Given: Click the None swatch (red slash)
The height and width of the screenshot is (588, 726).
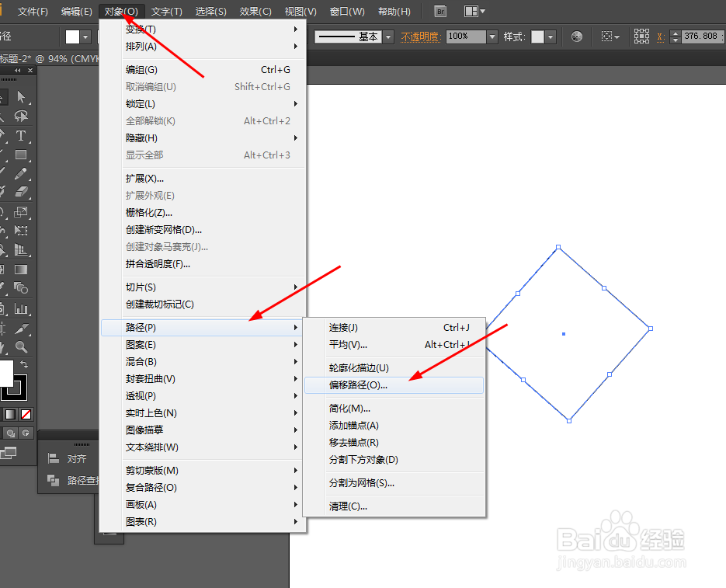Looking at the screenshot, I should click(26, 414).
